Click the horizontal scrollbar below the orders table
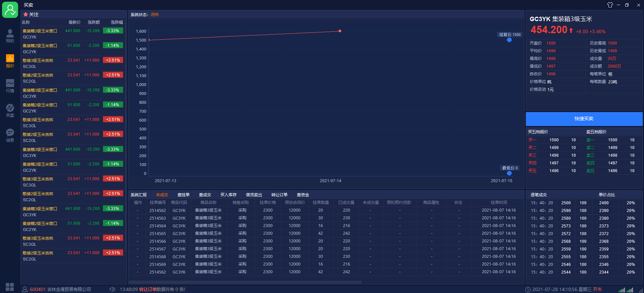 click(x=245, y=282)
